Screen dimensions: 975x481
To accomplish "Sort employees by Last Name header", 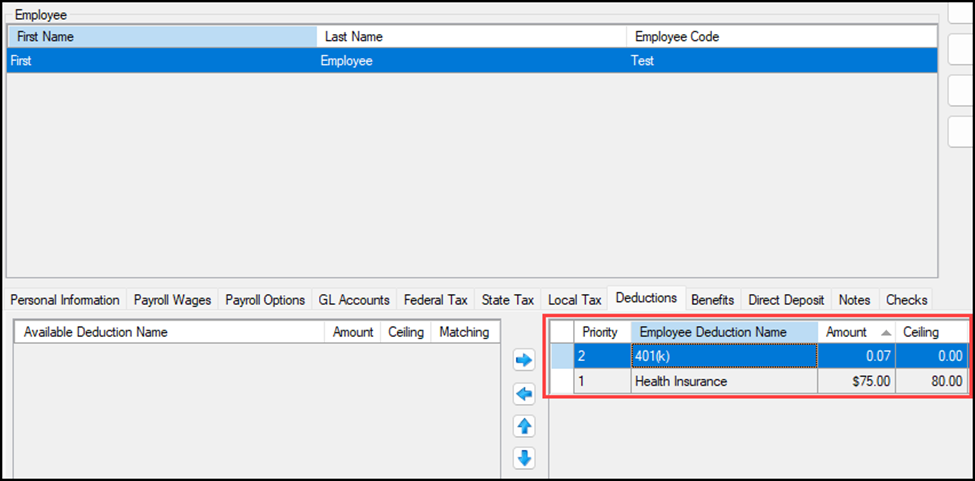I will (470, 37).
